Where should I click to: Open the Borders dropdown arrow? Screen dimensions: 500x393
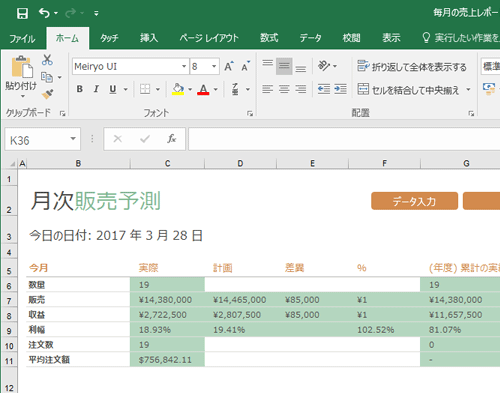(158, 89)
